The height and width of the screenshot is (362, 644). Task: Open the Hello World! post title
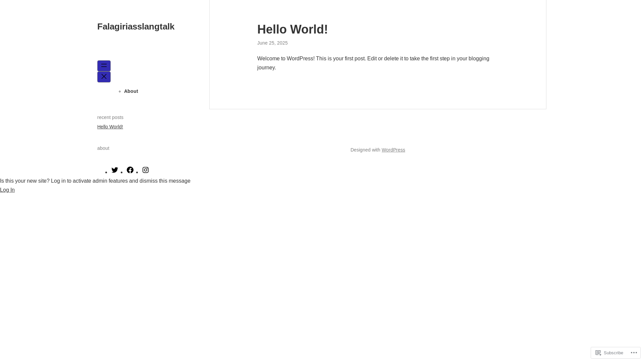292,29
